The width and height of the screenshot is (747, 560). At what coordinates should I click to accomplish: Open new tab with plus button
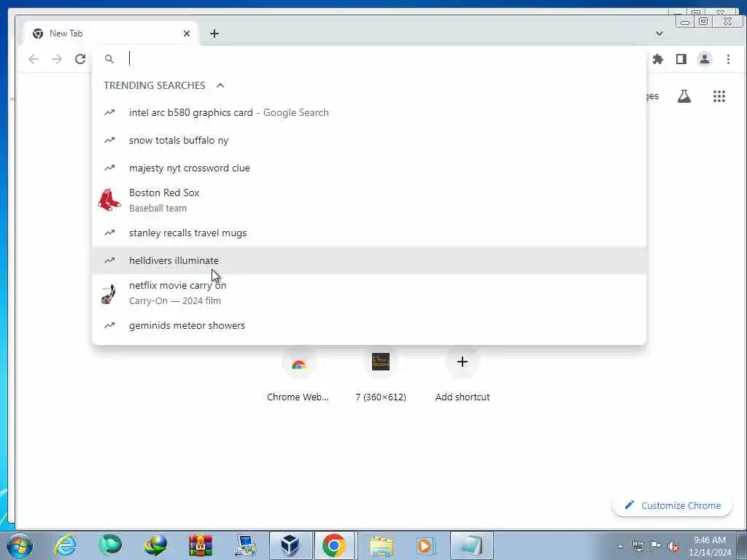(x=214, y=34)
